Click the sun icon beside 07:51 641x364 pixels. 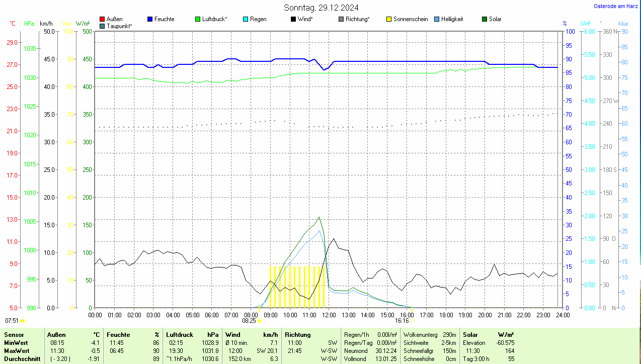22,320
